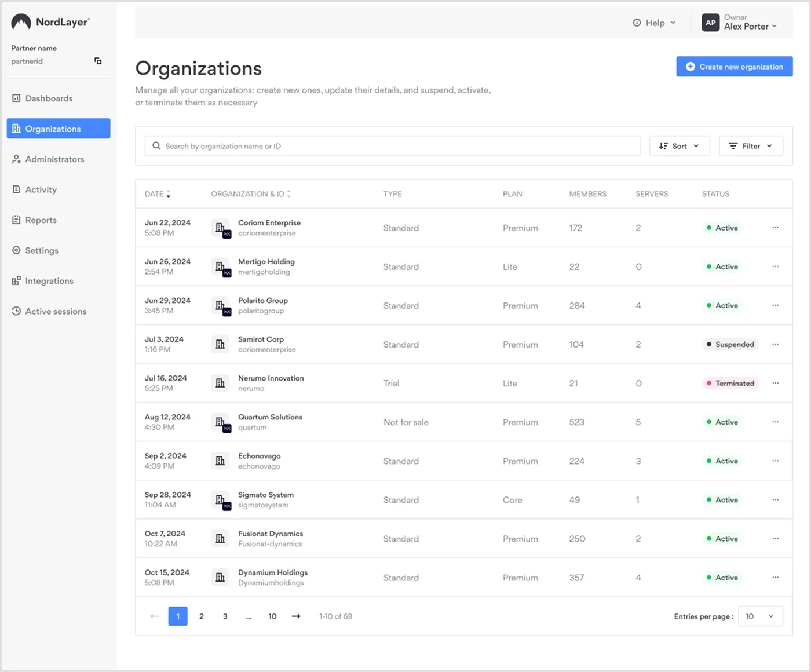The image size is (811, 672).
Task: Click the Organizations building icon in sidebar
Action: [16, 129]
